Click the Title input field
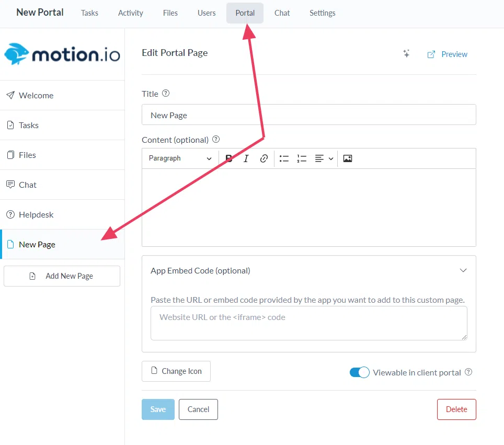This screenshot has height=445, width=504. pos(308,115)
